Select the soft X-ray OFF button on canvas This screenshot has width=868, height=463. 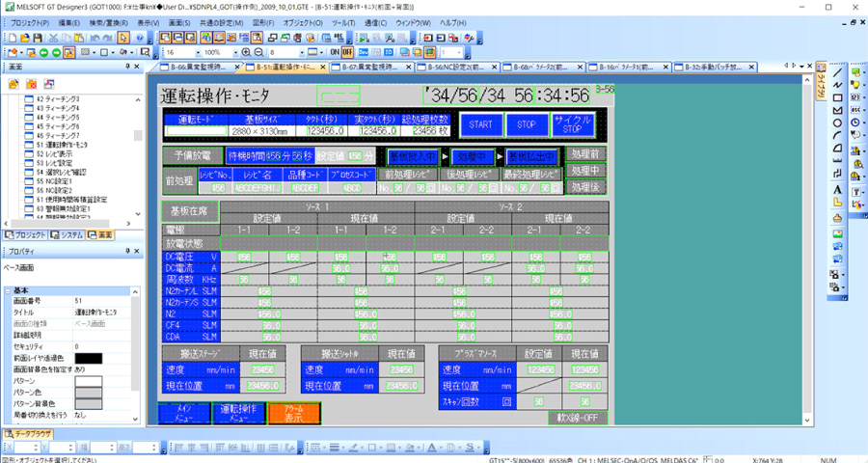click(578, 418)
